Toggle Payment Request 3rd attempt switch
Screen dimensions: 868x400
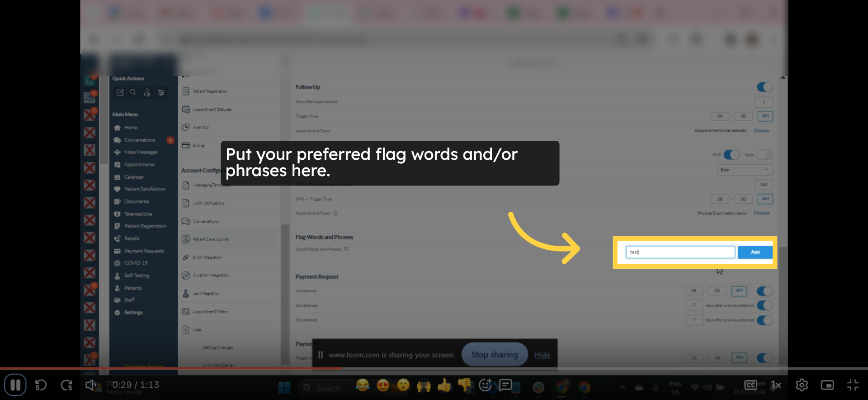(x=764, y=320)
